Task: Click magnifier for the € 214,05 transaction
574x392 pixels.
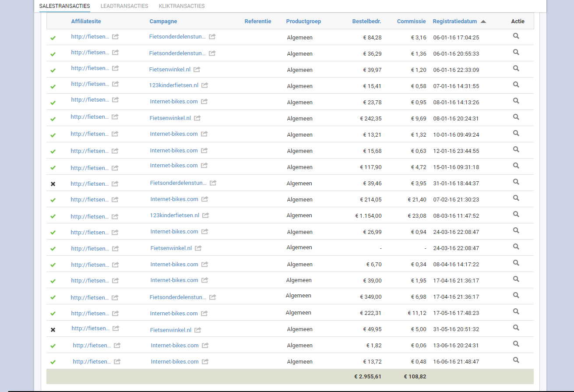Action: [x=516, y=198]
